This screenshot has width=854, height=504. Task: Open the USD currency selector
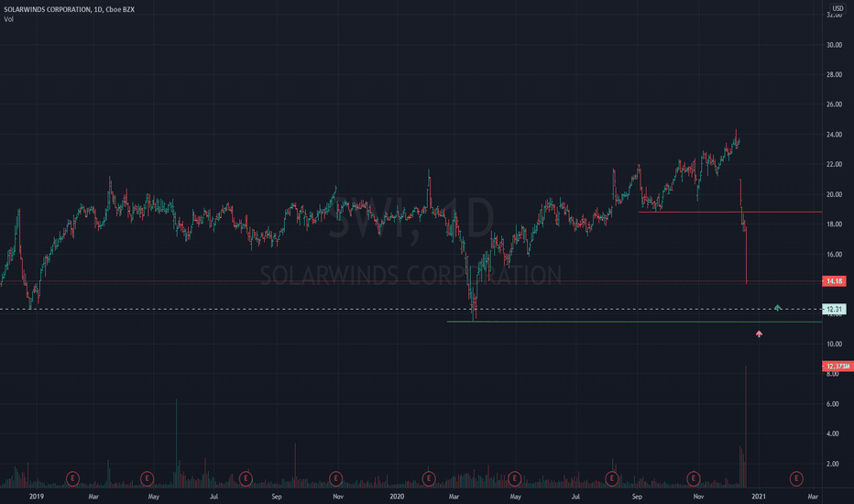click(x=838, y=8)
